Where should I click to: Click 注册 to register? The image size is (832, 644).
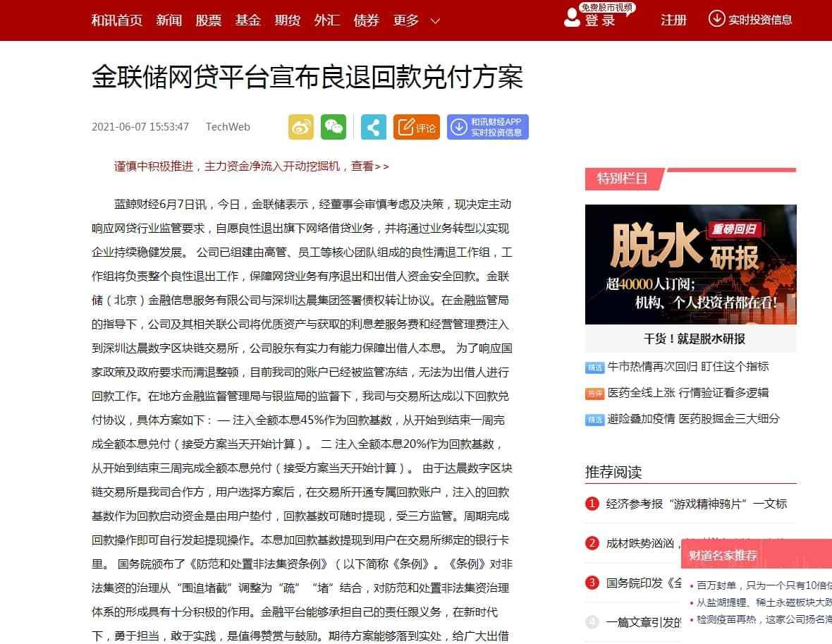click(674, 20)
